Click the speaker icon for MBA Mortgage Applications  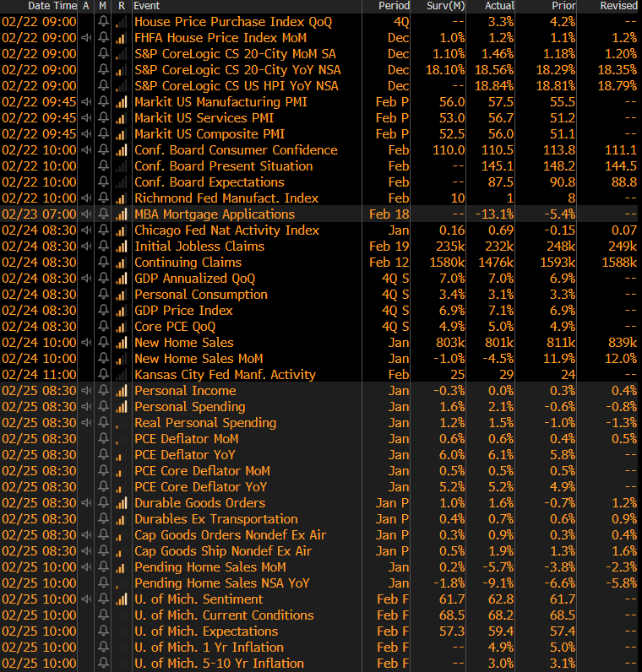(86, 214)
